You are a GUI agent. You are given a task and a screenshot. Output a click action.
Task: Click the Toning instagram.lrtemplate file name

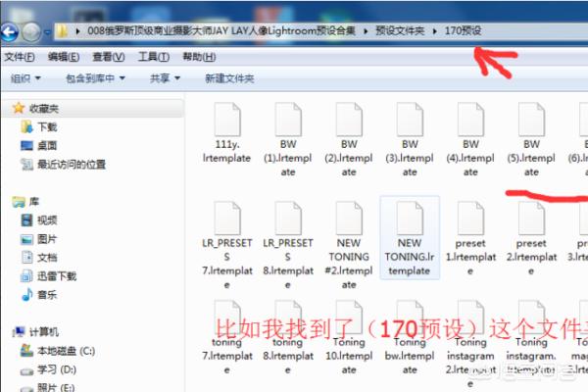pyautogui.click(x=531, y=356)
